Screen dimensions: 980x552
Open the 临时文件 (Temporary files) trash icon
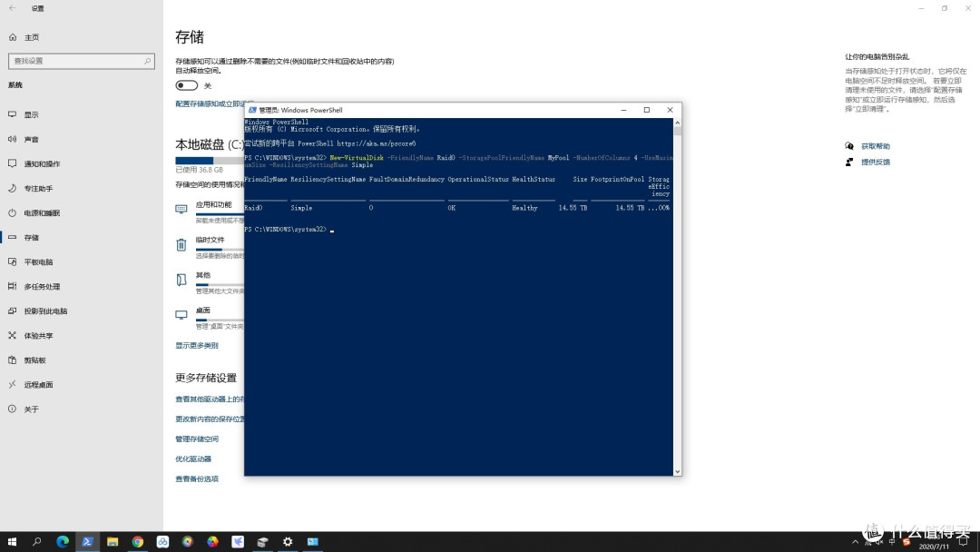(181, 244)
